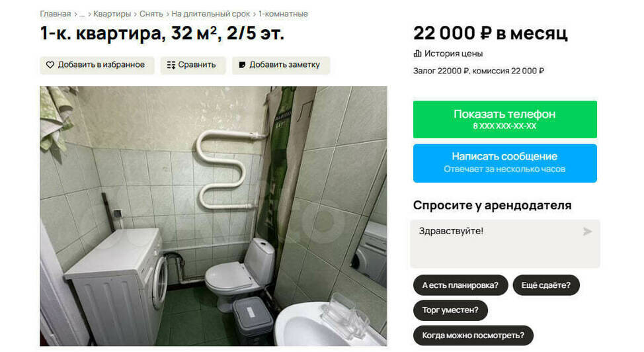Click the heart icon to add to favorites
Viewport: 644px width, 352px height.
[50, 65]
